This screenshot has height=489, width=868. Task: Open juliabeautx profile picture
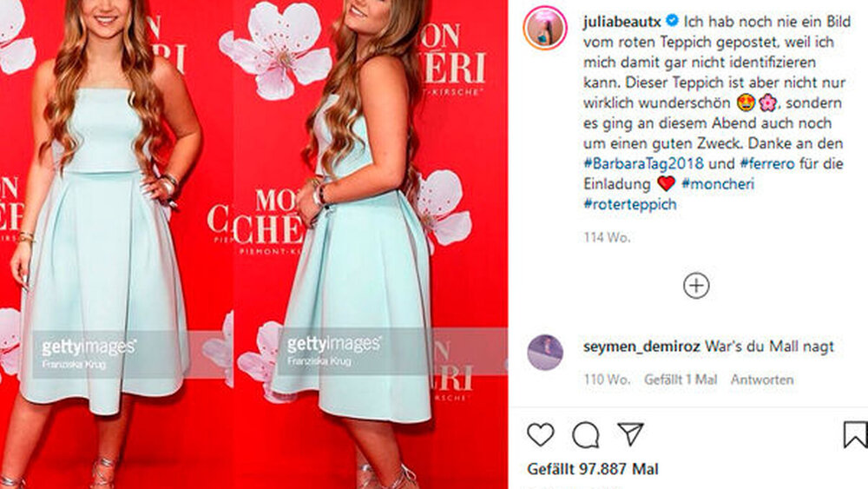click(x=545, y=28)
